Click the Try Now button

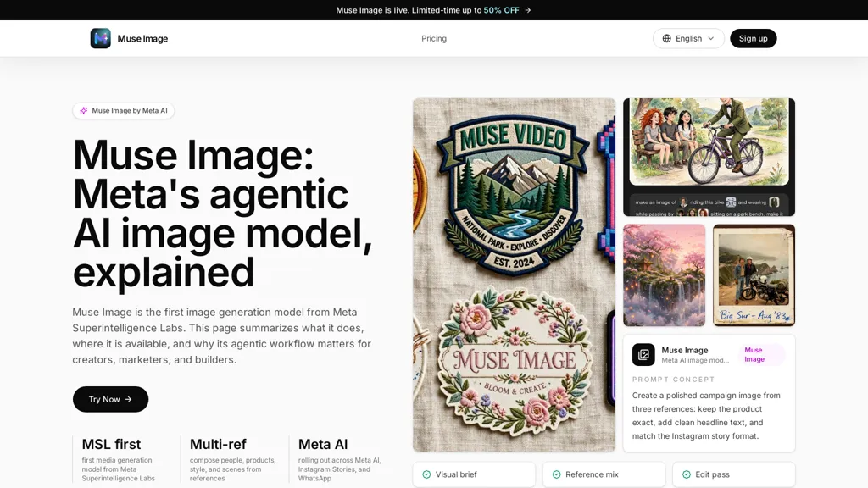tap(110, 399)
